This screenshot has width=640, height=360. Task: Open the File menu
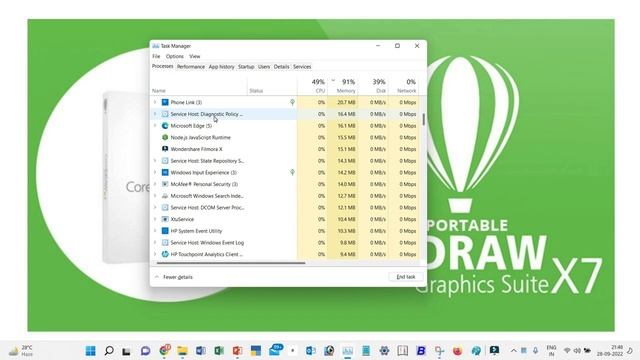tap(156, 56)
